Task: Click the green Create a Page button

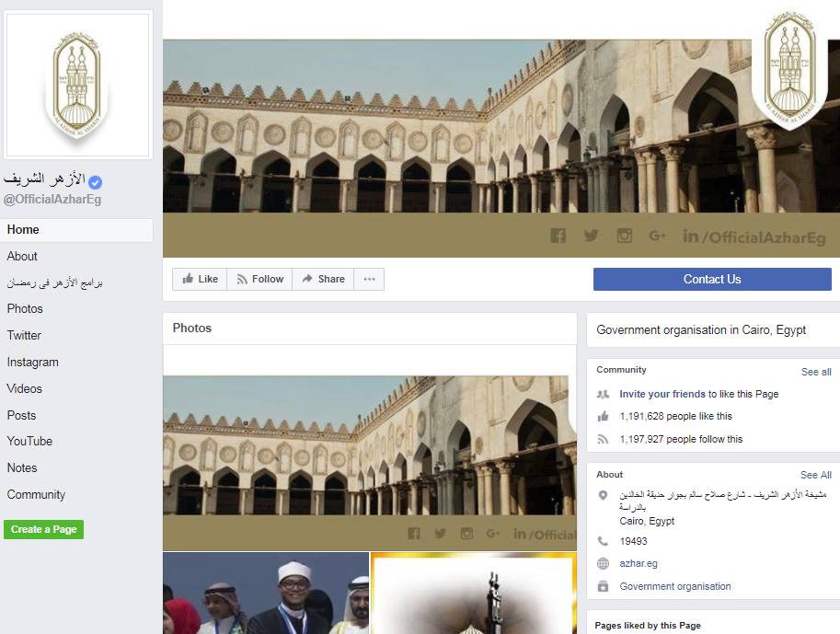Action: pyautogui.click(x=43, y=529)
